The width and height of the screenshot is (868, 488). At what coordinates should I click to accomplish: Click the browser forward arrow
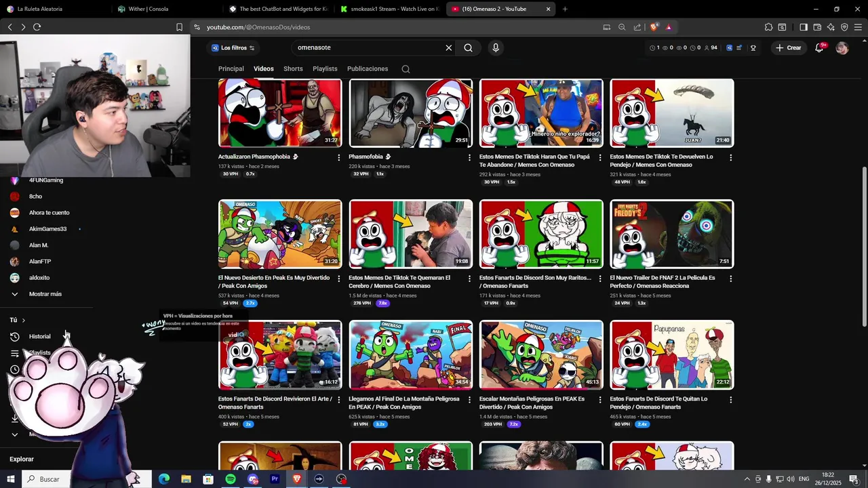coord(23,27)
